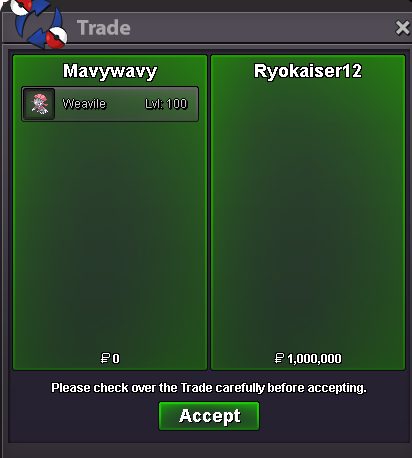Click the 1,000,000 money offer amount
This screenshot has height=458, width=412.
314,359
